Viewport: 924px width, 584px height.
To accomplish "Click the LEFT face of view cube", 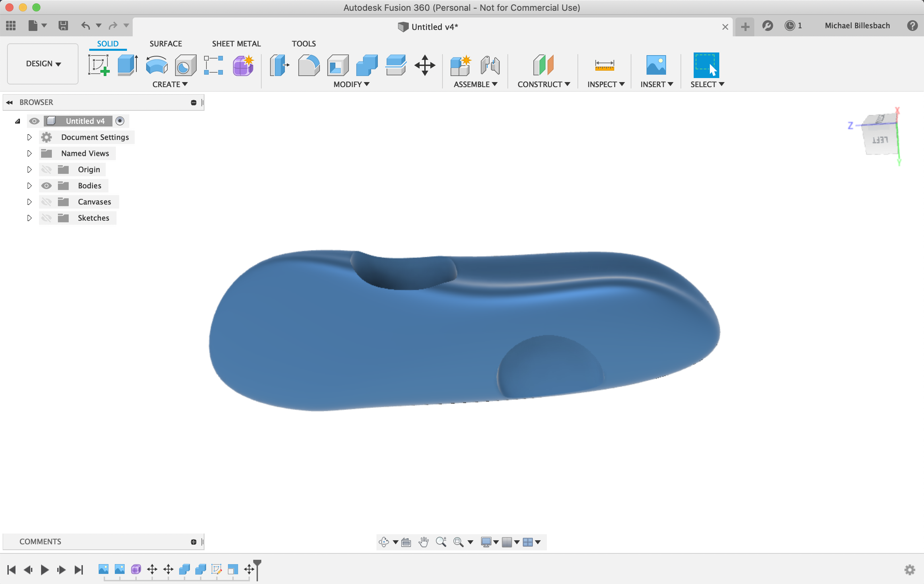I will [880, 140].
